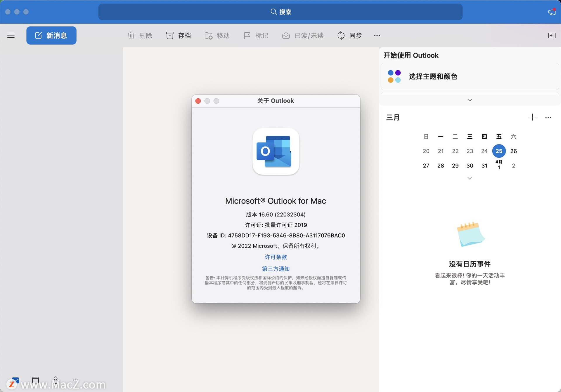This screenshot has width=561, height=392.
Task: Focus the 搜索 search field
Action: [x=280, y=12]
